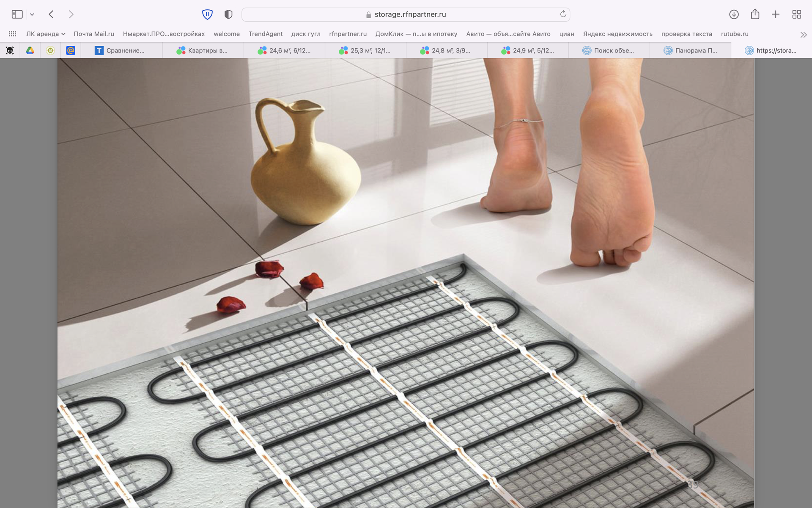Select the Панорама П... tab
This screenshot has height=508, width=812.
[x=691, y=50]
